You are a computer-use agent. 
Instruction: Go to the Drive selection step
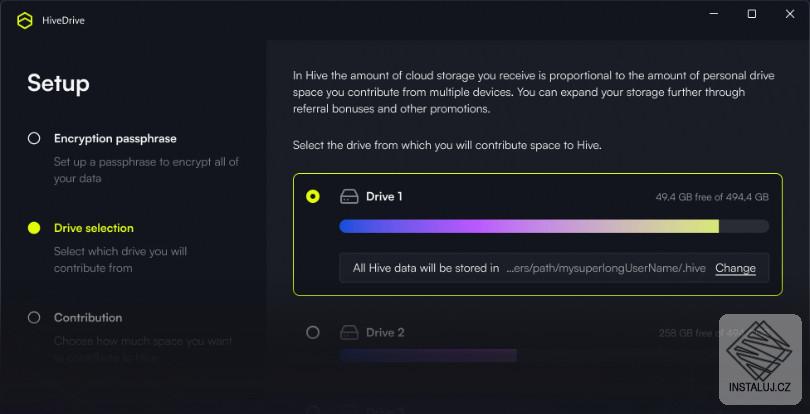click(x=94, y=228)
